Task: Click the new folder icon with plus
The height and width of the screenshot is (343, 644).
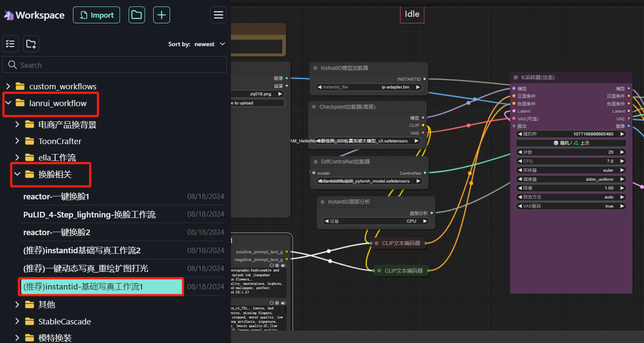Action: click(x=31, y=44)
